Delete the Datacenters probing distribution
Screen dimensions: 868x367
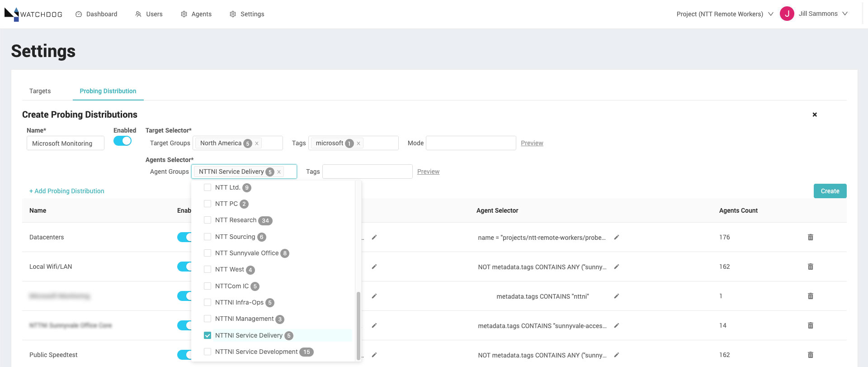(x=811, y=237)
